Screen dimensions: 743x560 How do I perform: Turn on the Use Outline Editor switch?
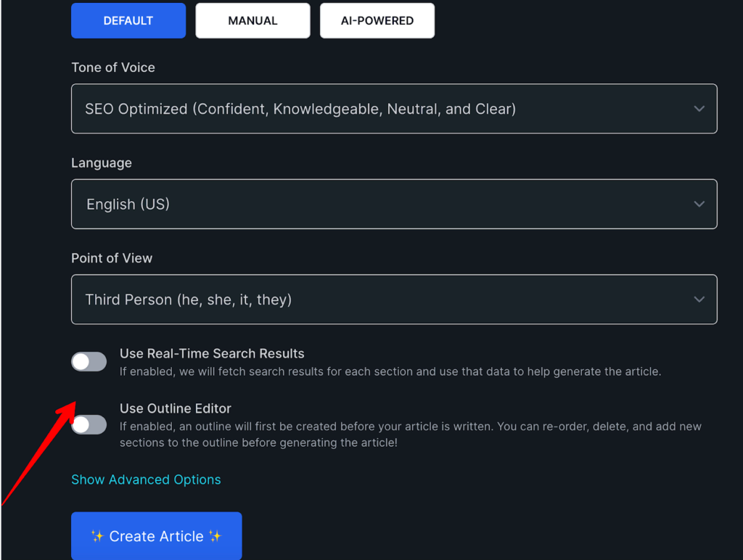(89, 424)
